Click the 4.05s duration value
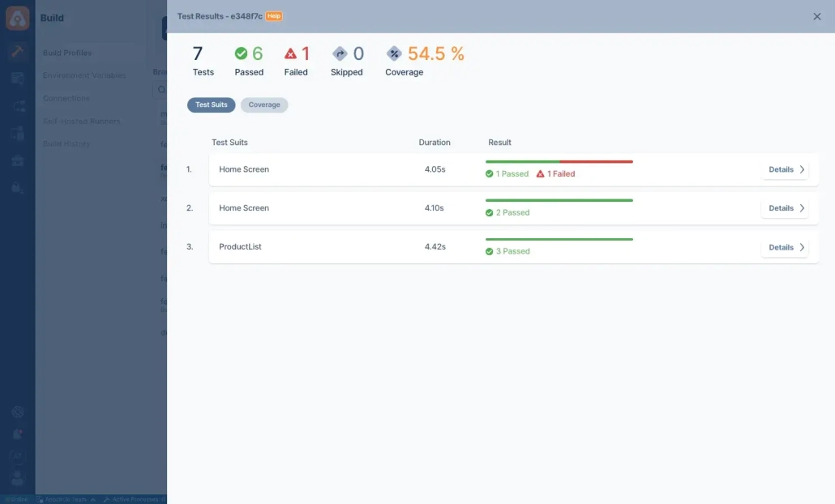This screenshot has width=835, height=504. [x=435, y=169]
